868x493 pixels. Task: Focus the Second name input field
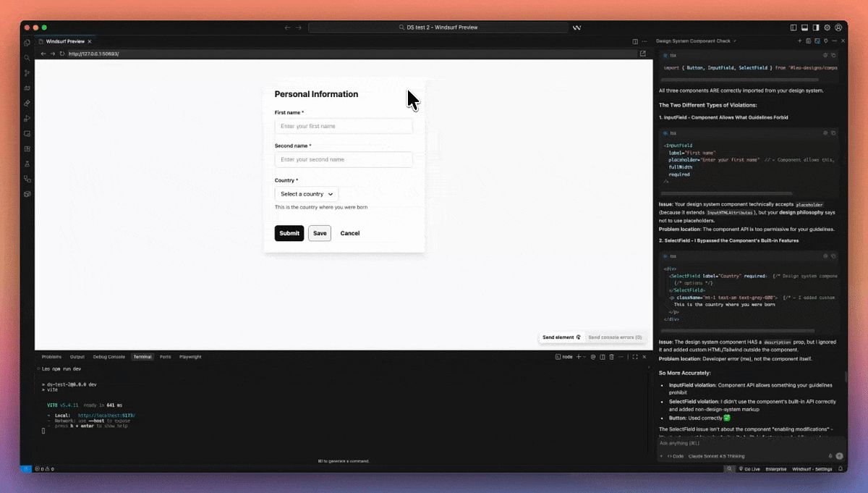[344, 159]
